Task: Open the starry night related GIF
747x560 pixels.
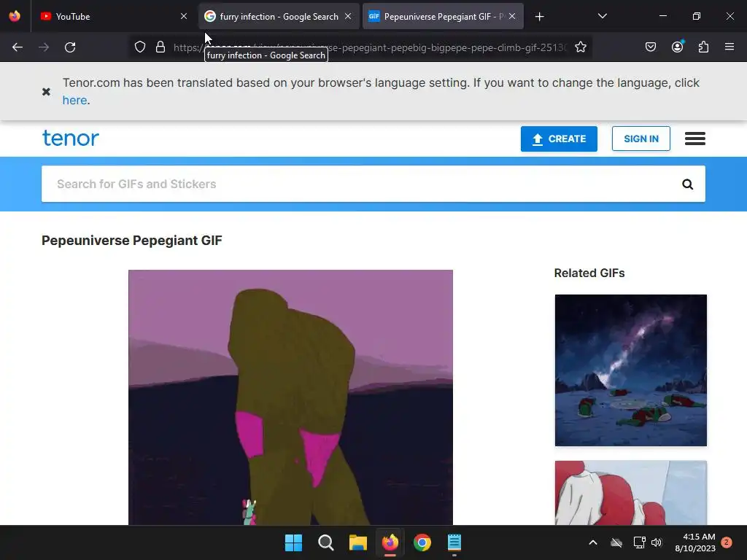Action: point(631,370)
